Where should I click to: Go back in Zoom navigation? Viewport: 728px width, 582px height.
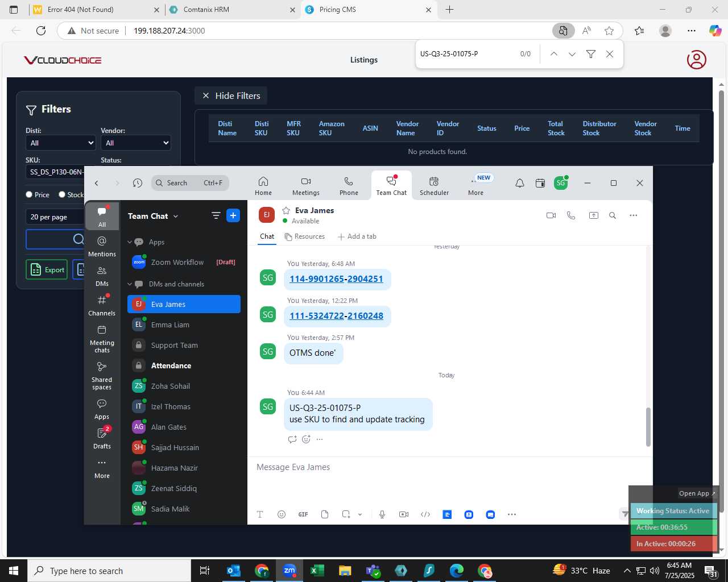pos(97,183)
